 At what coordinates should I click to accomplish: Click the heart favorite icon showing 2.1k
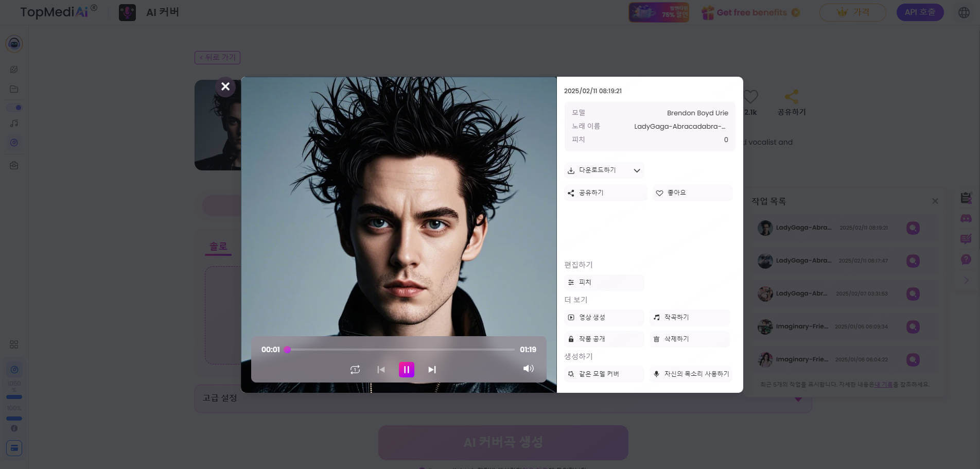click(751, 97)
